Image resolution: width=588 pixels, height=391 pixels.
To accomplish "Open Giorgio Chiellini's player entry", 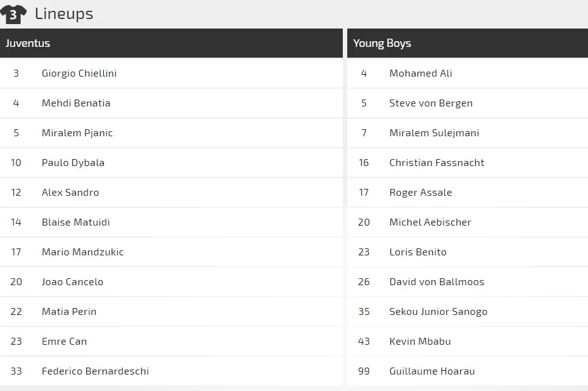I will [79, 73].
